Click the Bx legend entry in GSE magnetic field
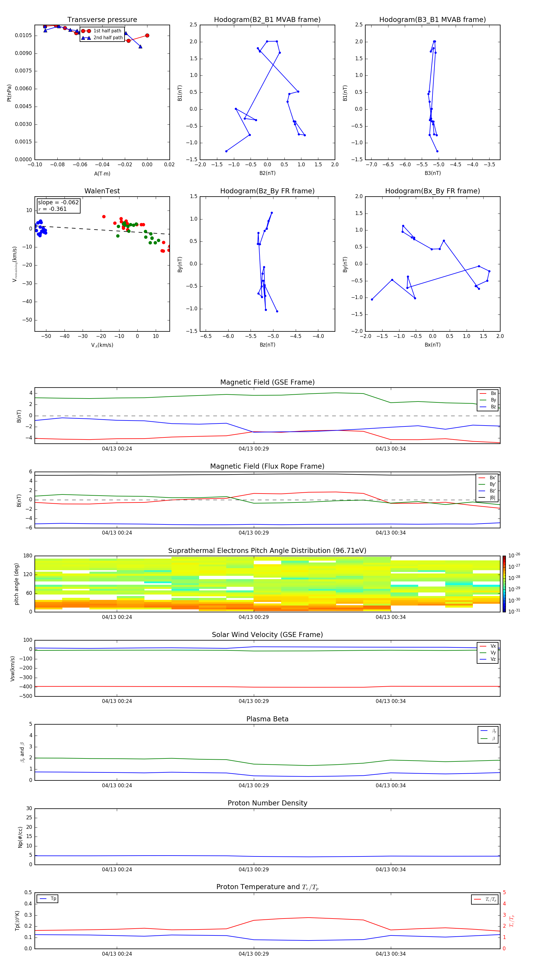The height and width of the screenshot is (980, 535). click(488, 393)
